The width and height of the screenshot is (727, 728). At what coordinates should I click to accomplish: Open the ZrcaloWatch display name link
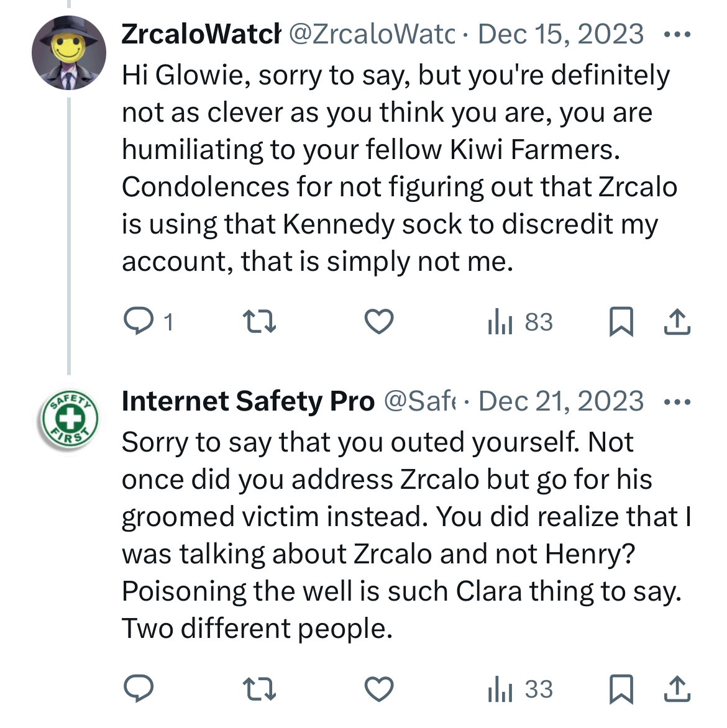201,34
